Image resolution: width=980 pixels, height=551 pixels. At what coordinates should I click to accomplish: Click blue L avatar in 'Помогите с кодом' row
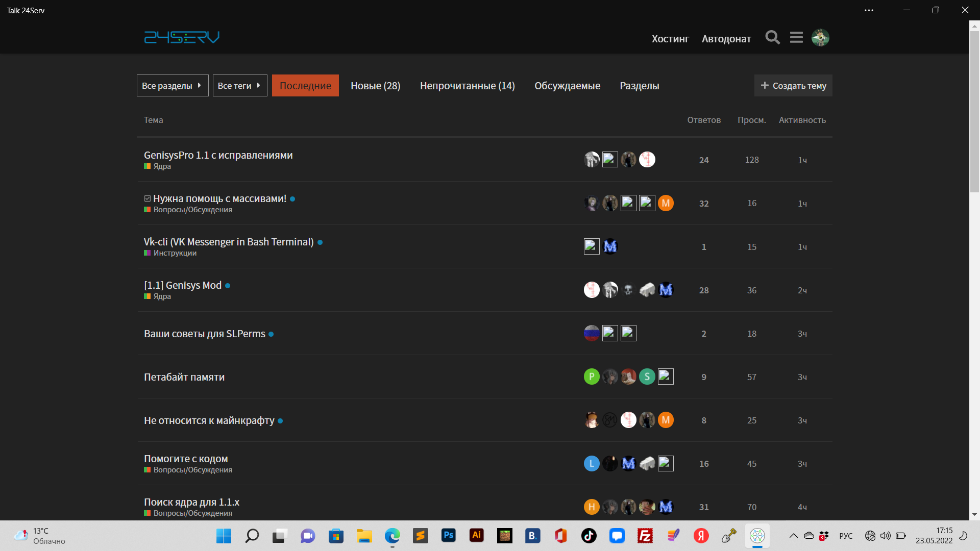[x=592, y=463]
